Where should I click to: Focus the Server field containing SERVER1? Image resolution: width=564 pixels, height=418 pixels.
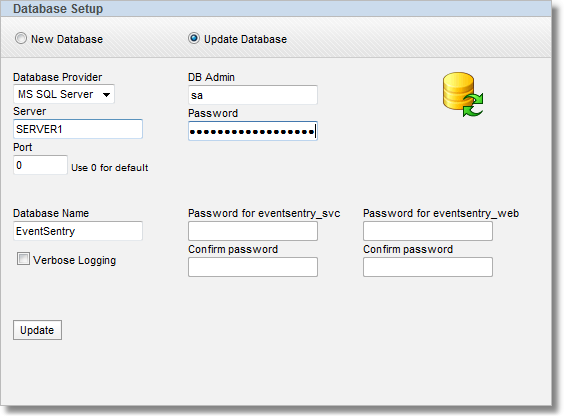tap(78, 129)
